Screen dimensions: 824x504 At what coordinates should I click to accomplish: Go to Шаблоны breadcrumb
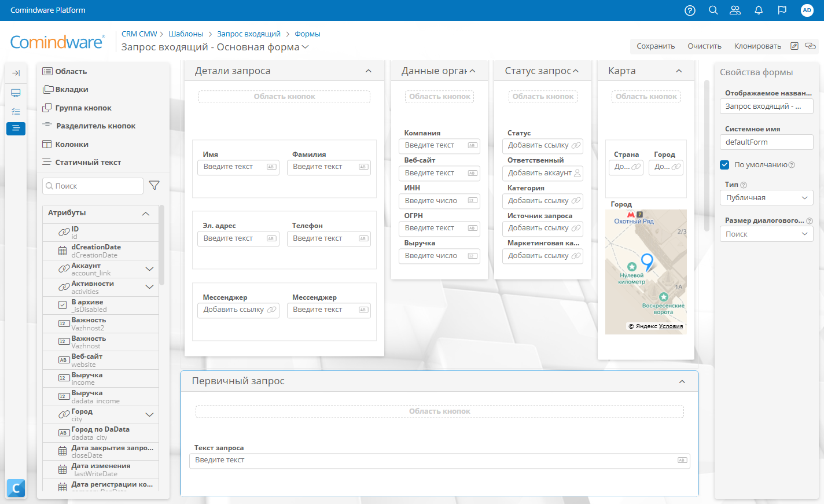[x=186, y=34]
